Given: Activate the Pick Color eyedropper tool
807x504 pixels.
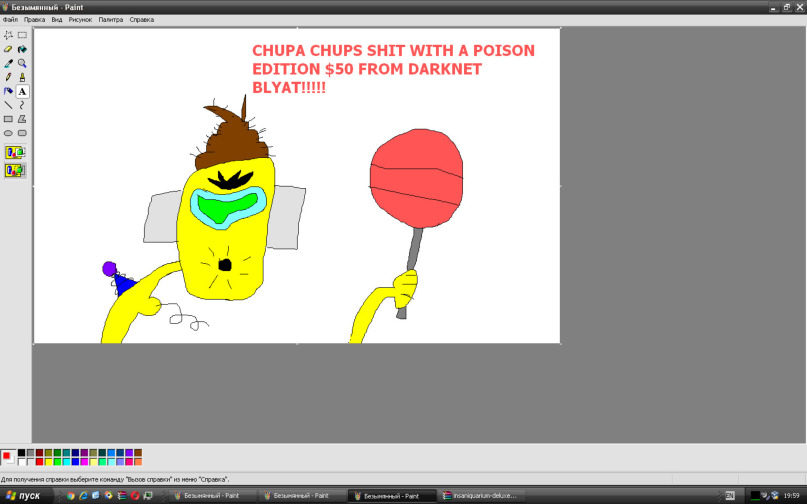Looking at the screenshot, I should [8, 63].
